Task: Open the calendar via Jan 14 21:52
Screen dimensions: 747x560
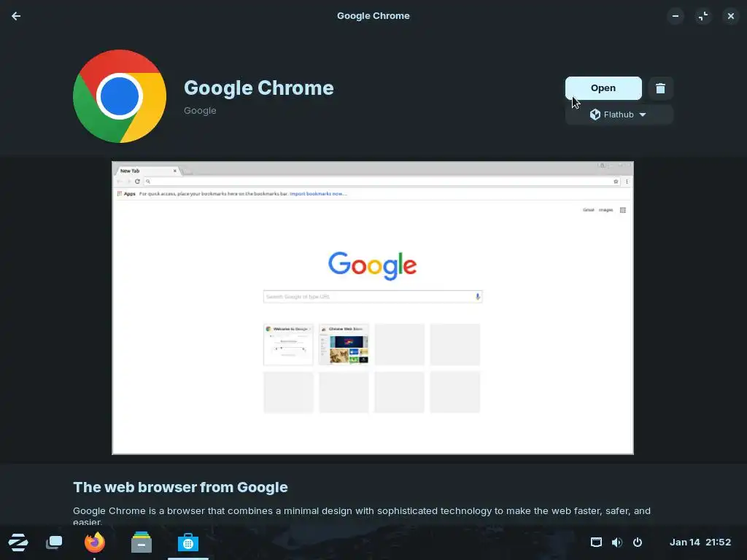Action: coord(700,542)
